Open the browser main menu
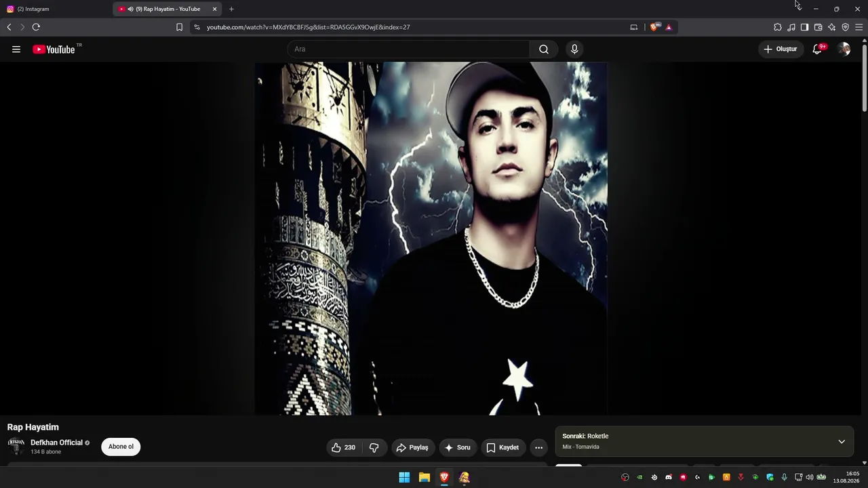 coord(859,27)
